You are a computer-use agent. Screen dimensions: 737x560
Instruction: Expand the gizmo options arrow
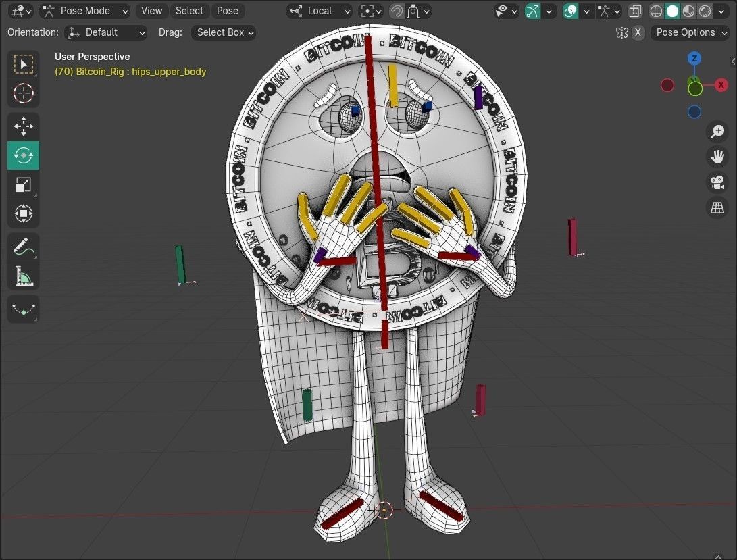(549, 11)
